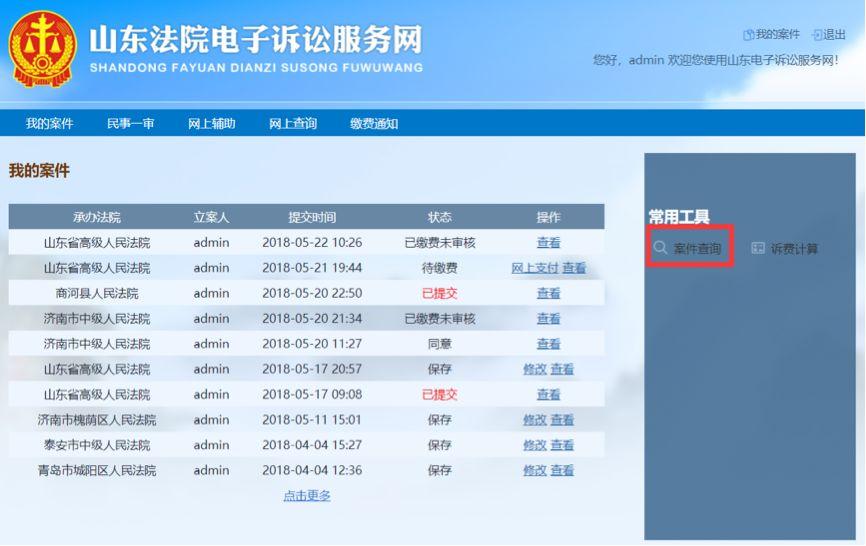Click 查看 for the 青岛市城阳区人民法院 case
Viewport: 866px width, 546px height.
tap(562, 470)
